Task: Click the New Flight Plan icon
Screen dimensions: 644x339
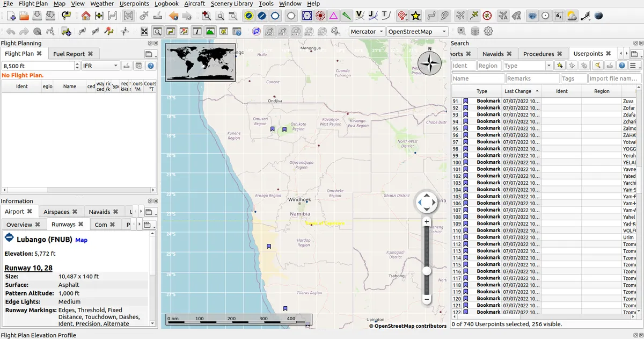Action: click(10, 16)
